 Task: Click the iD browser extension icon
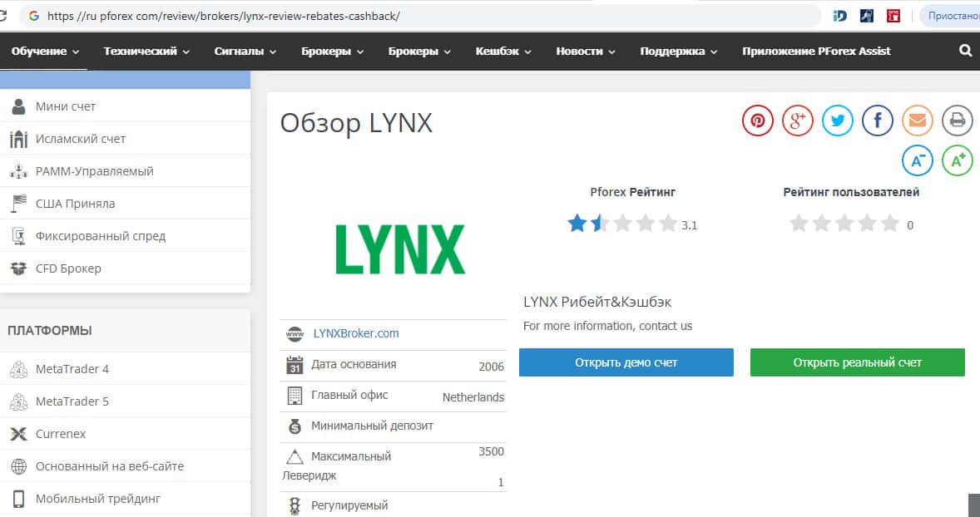(840, 16)
